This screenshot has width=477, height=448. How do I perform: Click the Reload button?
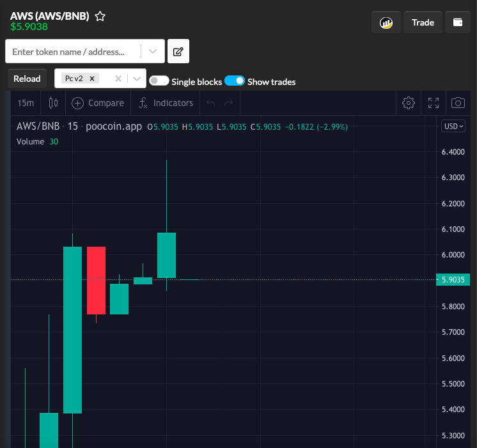pyautogui.click(x=27, y=79)
